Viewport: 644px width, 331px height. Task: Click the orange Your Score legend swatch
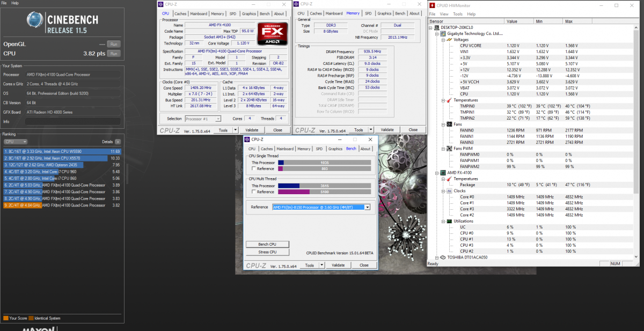tap(5, 318)
